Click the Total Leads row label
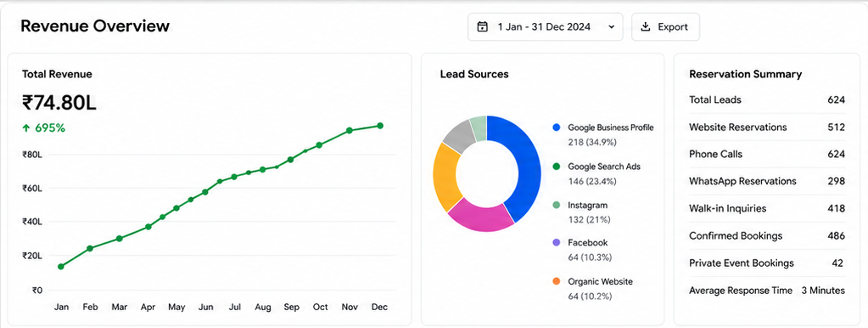 [715, 99]
